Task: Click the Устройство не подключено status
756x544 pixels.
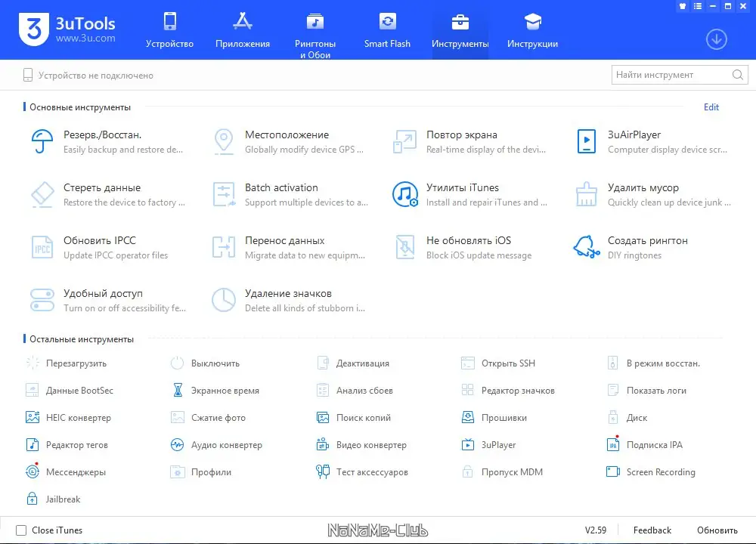Action: (x=88, y=75)
